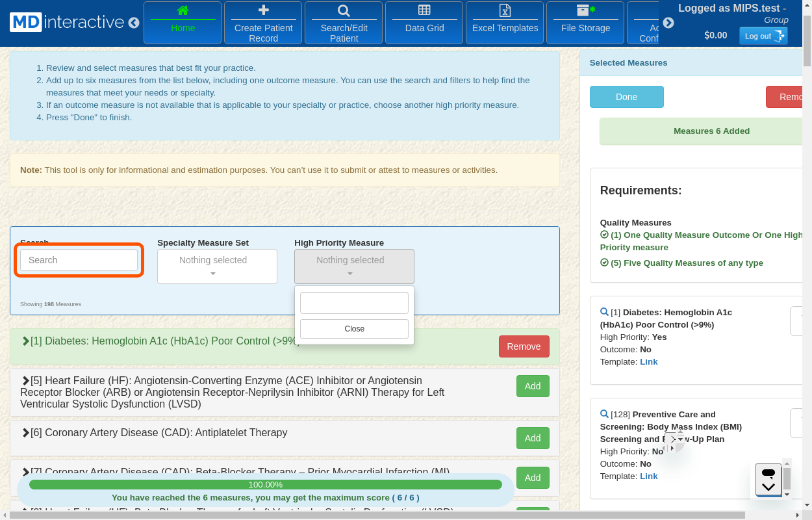The image size is (812, 520).
Task: Click the Done button
Action: tap(626, 97)
